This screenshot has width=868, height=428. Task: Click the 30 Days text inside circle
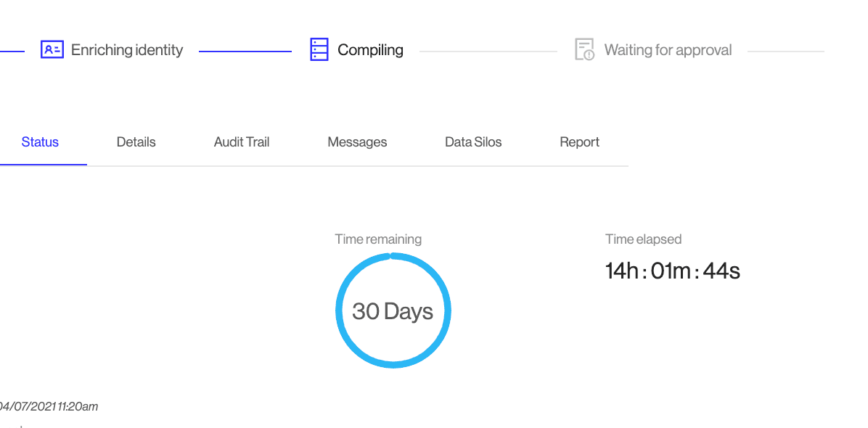pos(393,311)
